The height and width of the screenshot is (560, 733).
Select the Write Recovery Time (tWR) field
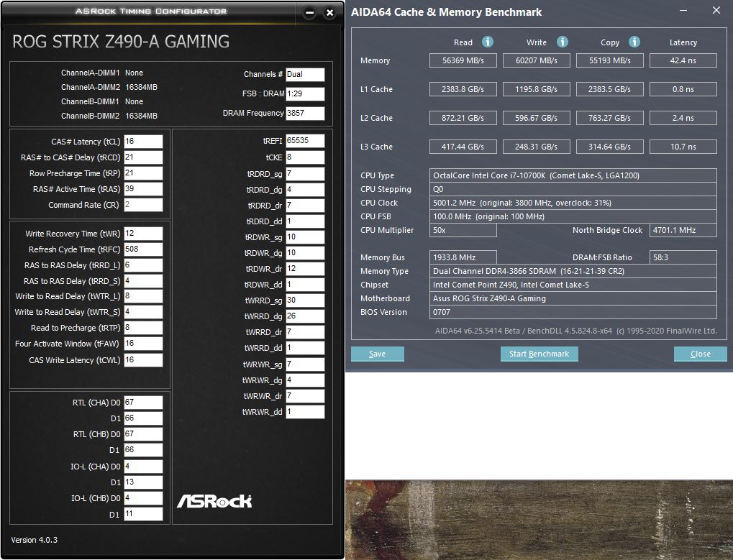pos(143,234)
